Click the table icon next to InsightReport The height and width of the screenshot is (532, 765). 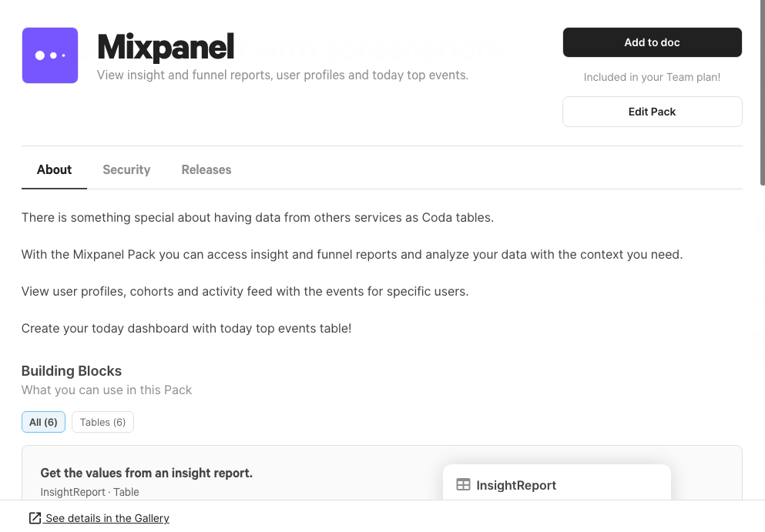click(x=463, y=485)
